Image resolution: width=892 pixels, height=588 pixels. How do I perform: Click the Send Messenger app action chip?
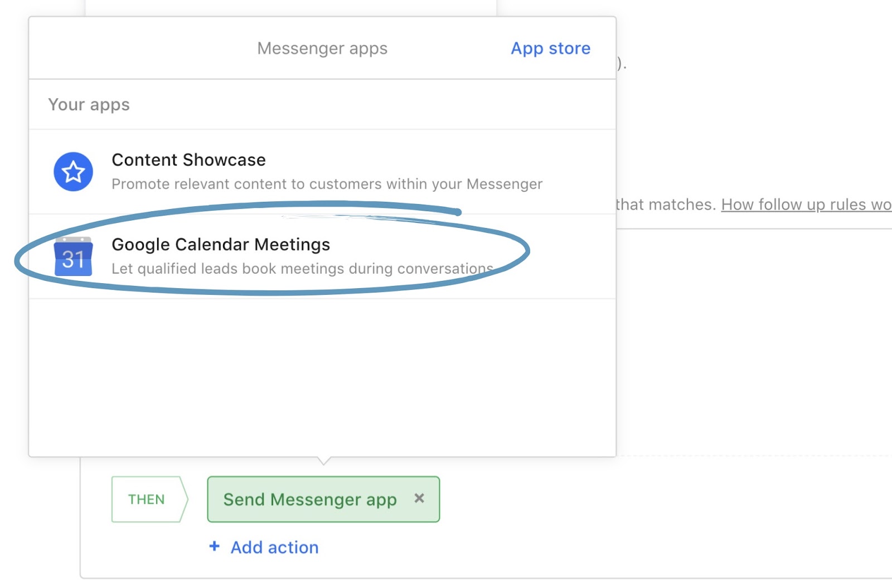309,499
